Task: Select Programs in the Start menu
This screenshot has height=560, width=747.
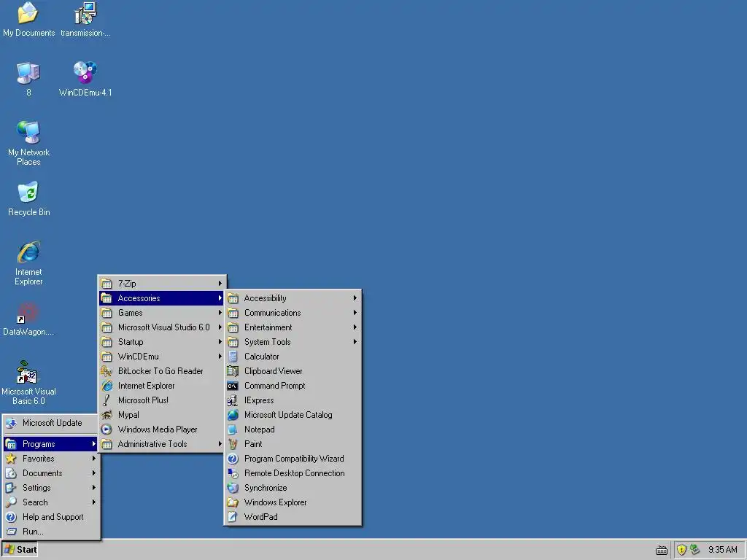Action: (51, 444)
